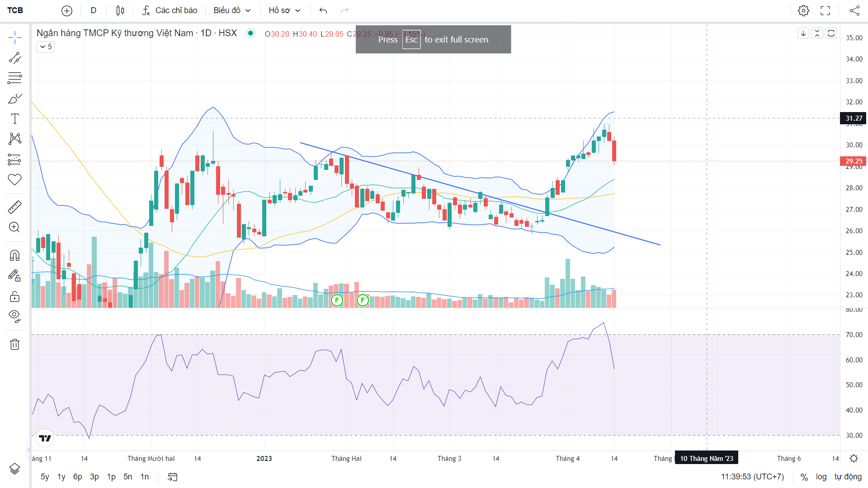Open Các chỉ báo indicators menu
868x488 pixels.
[170, 10]
